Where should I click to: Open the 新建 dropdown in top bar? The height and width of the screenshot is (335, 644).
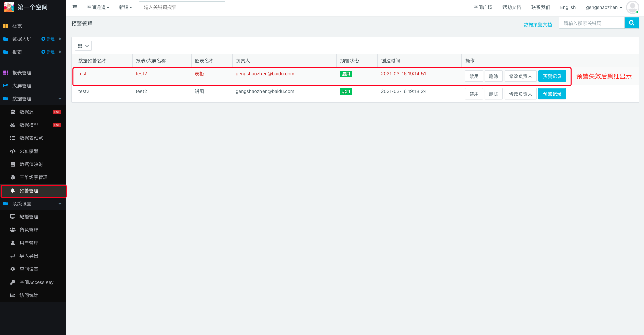tap(125, 7)
